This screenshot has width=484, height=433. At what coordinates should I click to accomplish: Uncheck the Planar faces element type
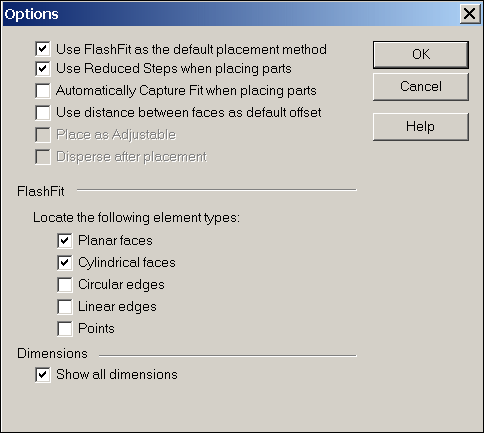65,240
